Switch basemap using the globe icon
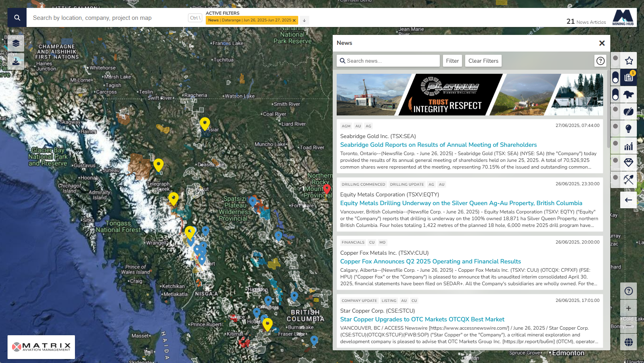 pyautogui.click(x=629, y=342)
